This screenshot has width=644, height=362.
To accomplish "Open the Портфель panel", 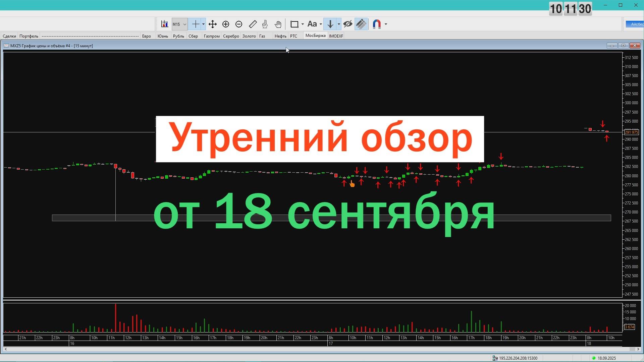I will pyautogui.click(x=29, y=36).
